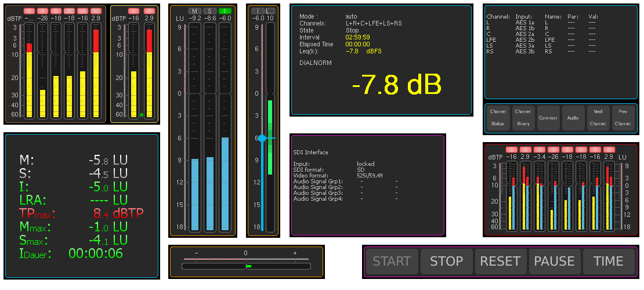Viewport: 644px width, 290px height.
Task: Toggle channel 5 button in eight-channel meter
Action: click(x=567, y=150)
